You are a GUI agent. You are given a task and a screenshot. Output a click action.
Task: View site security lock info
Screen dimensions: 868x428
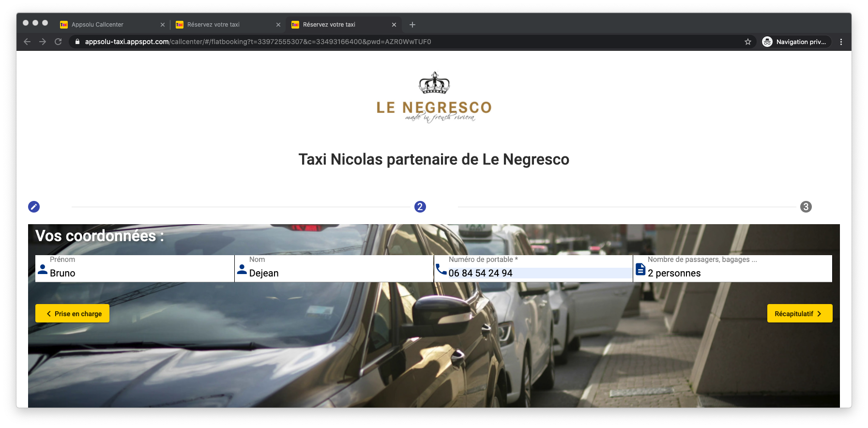[77, 42]
